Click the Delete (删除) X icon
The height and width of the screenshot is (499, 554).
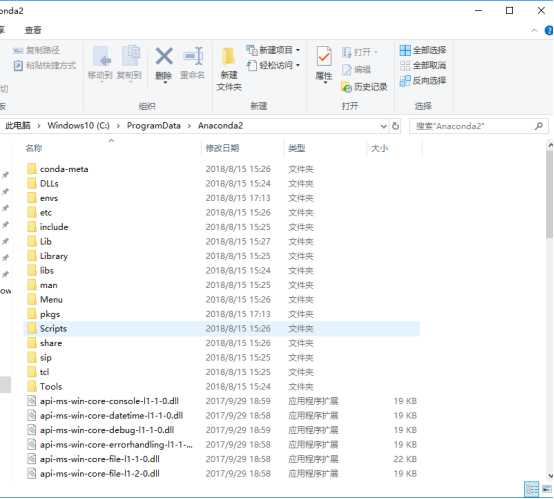pos(164,56)
